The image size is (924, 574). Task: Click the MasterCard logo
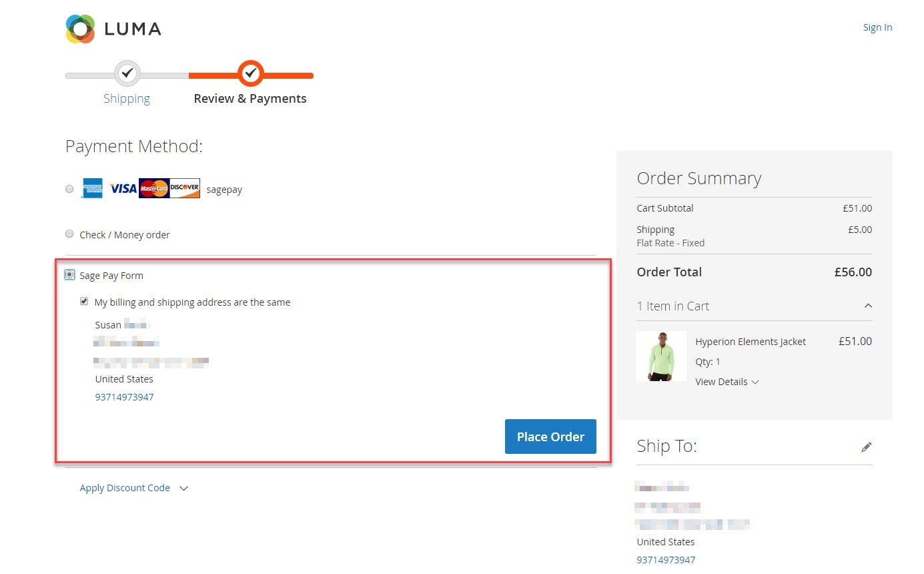(154, 189)
